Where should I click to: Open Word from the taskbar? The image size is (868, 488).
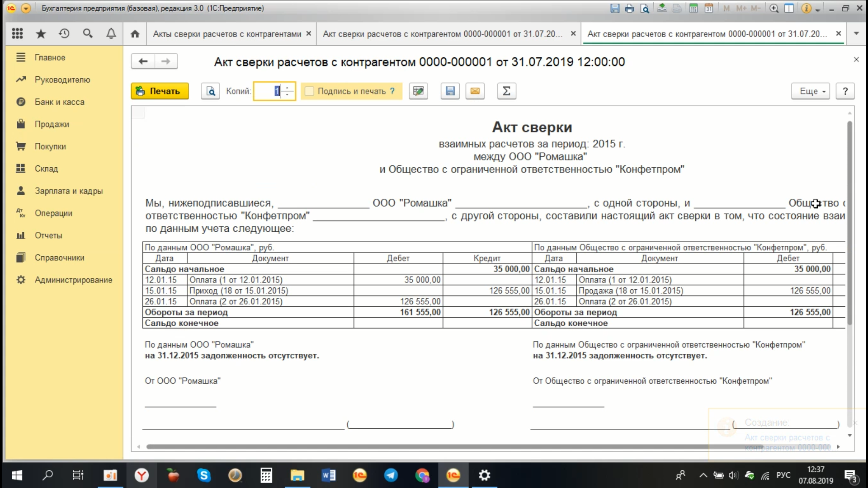[x=329, y=475]
